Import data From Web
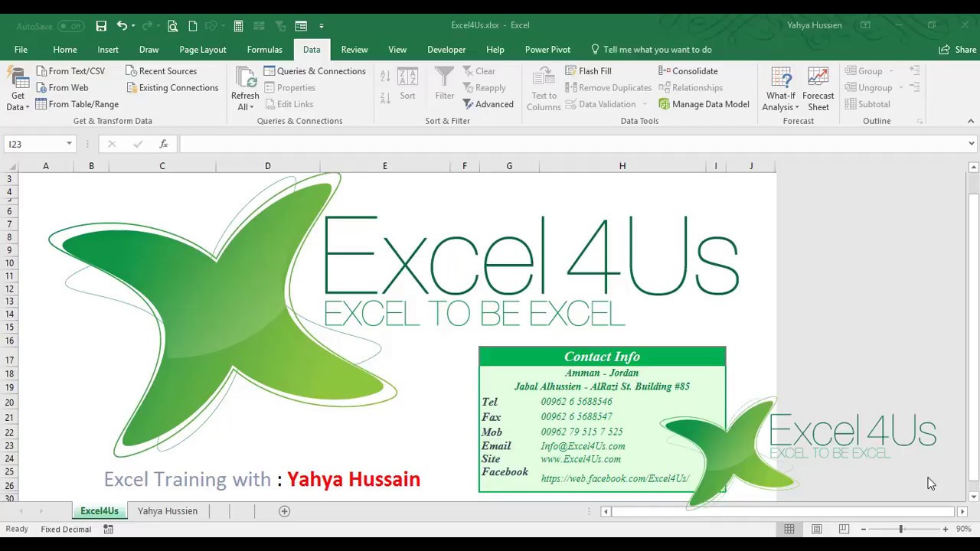This screenshot has width=980, height=551. click(x=62, y=88)
